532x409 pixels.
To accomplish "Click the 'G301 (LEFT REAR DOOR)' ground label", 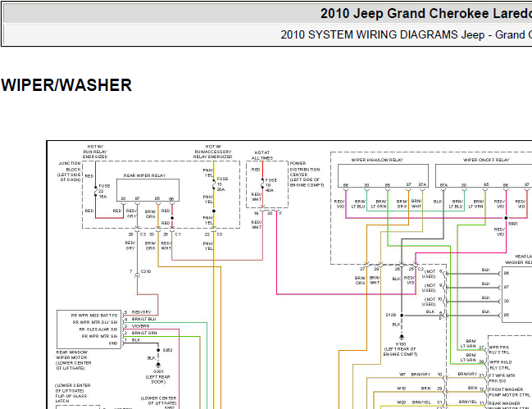I will click(x=158, y=376).
